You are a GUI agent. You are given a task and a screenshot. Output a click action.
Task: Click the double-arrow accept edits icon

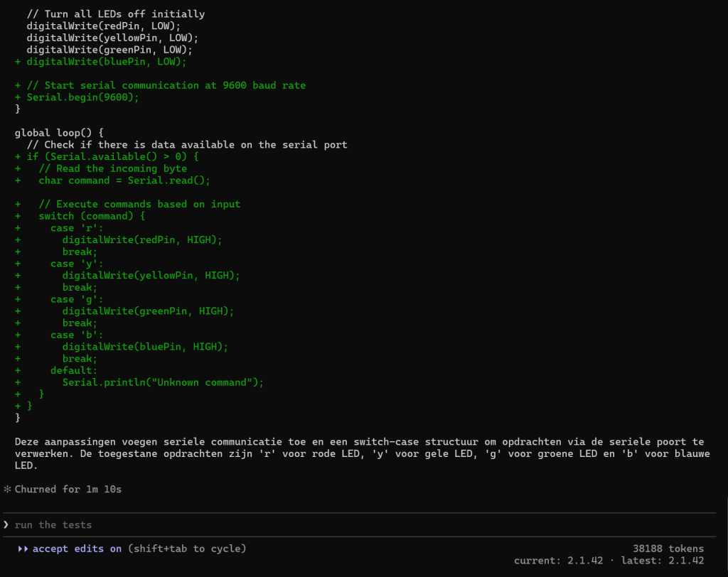point(23,549)
